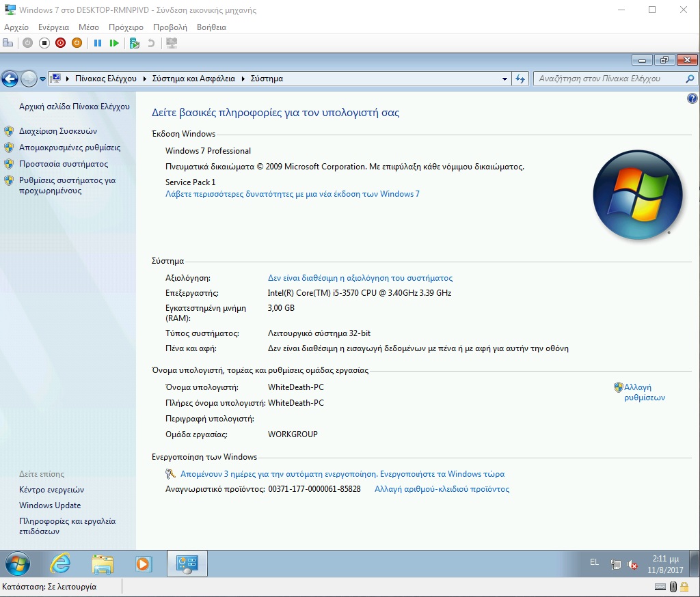Viewport: 700px width, 597px height.
Task: Open Windows Explorer from the taskbar
Action: coord(103,564)
